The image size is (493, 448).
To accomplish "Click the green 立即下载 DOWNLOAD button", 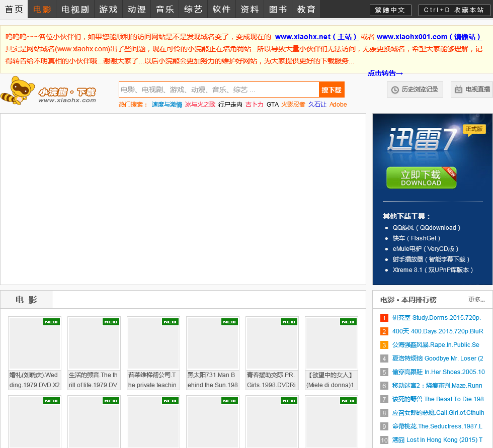I will 422,178.
